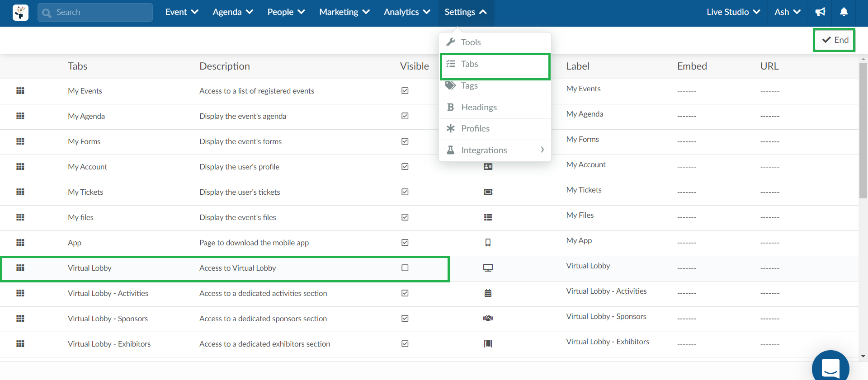Open the Marketing dropdown menu
This screenshot has width=868, height=380.
tap(344, 12)
